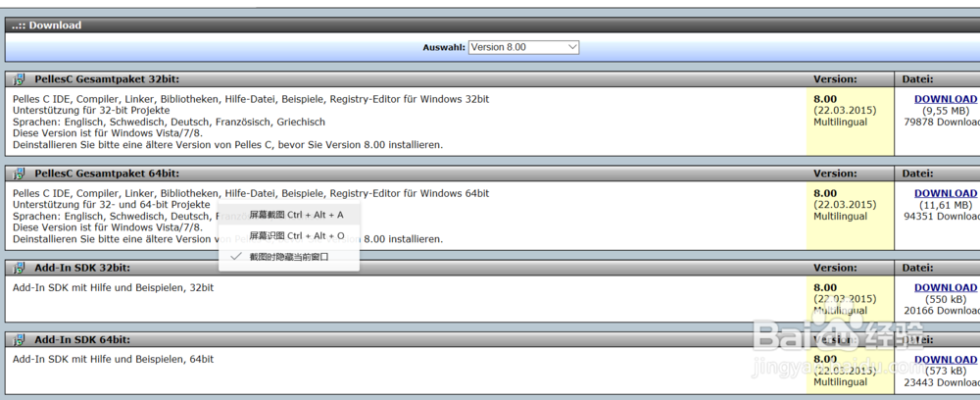Click the Add-In SDK 32bit package icon
980x400 pixels.
20,268
